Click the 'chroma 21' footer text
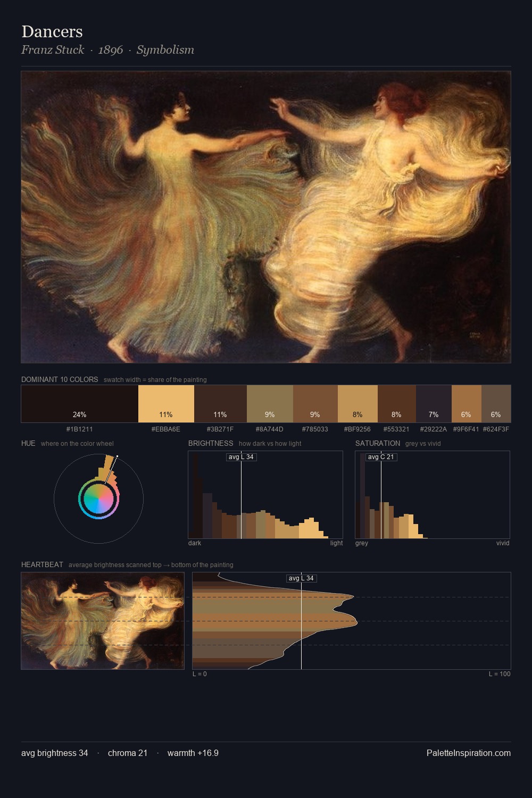The width and height of the screenshot is (532, 798). click(128, 753)
